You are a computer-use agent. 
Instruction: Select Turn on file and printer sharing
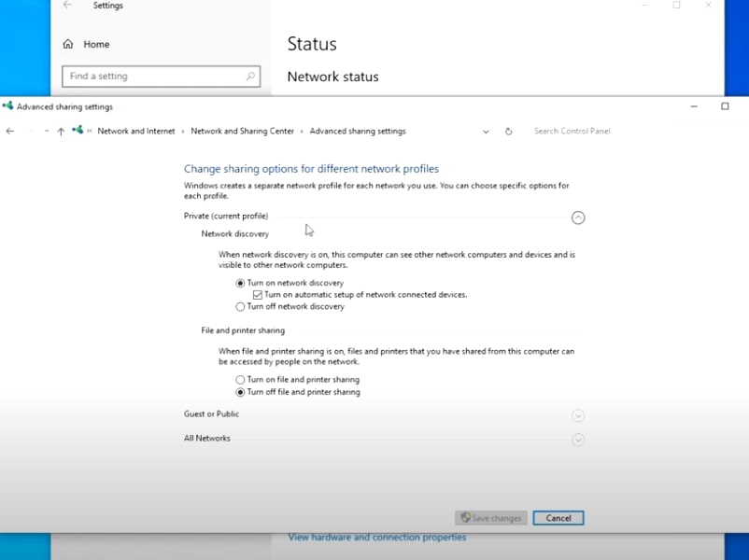[x=241, y=380]
